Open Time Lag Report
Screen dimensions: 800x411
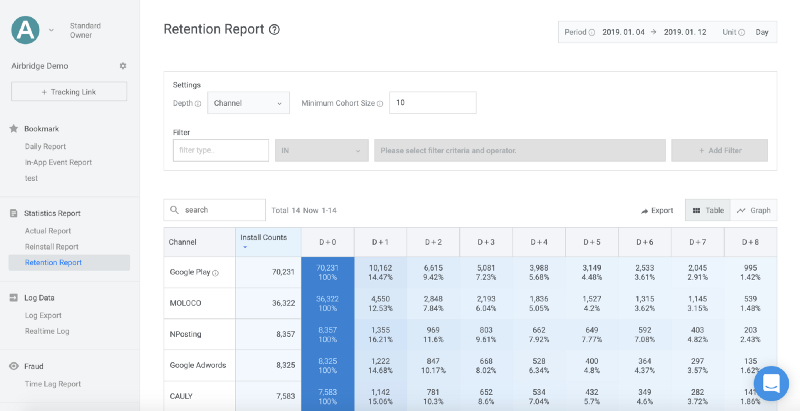pyautogui.click(x=53, y=384)
